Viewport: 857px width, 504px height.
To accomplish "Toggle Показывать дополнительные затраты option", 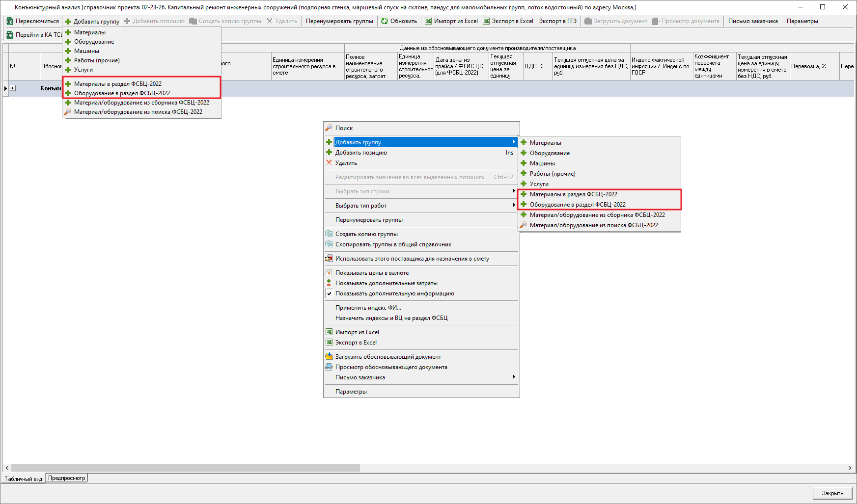I will 329,283.
